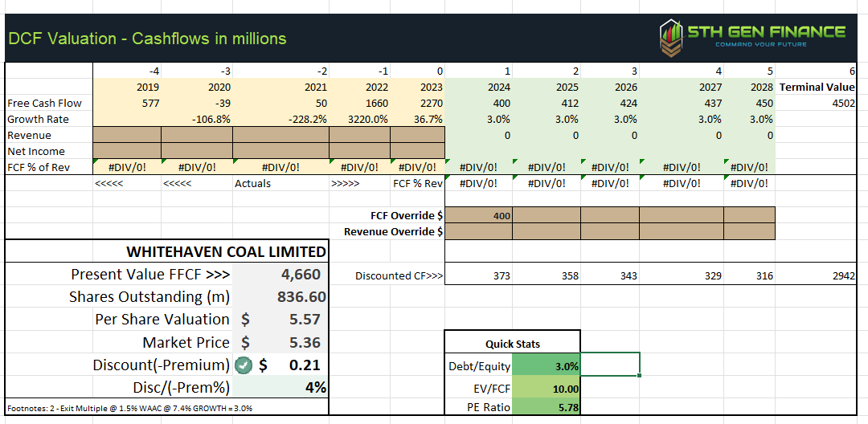868x424 pixels.
Task: Select the DCF Valuation title header
Action: pos(147,38)
